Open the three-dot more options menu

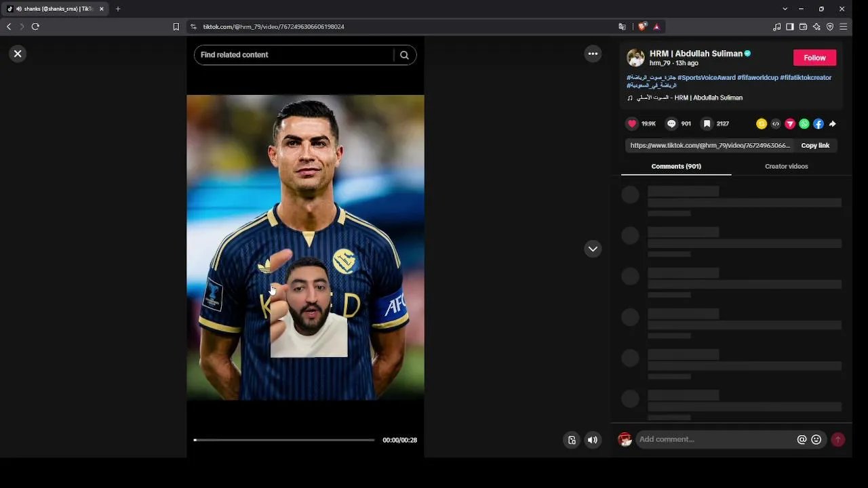click(x=593, y=54)
